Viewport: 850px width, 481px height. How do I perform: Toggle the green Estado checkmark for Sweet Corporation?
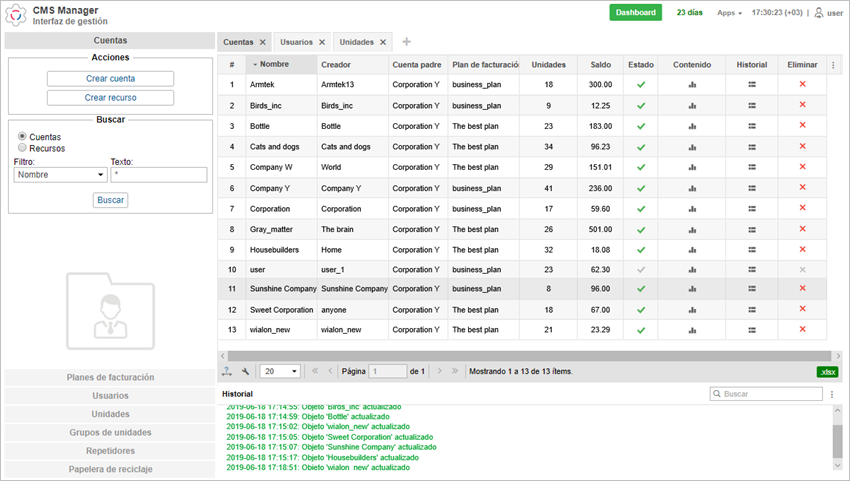coord(641,310)
